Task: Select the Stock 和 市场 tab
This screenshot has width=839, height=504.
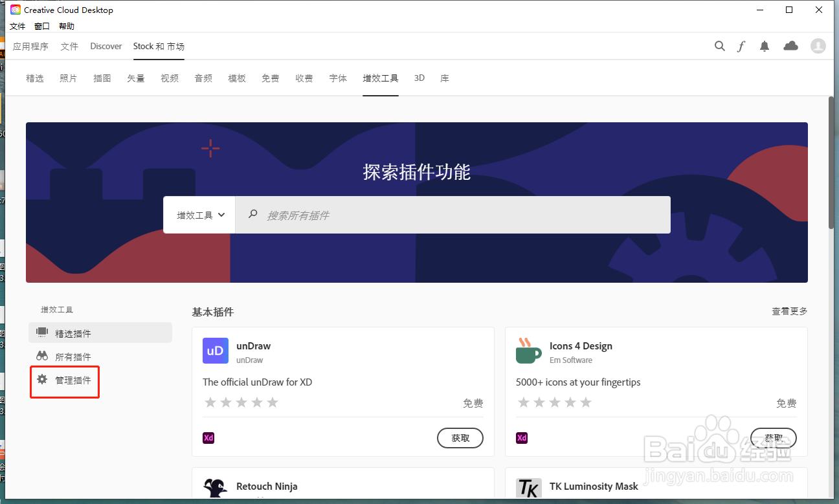Action: click(159, 47)
